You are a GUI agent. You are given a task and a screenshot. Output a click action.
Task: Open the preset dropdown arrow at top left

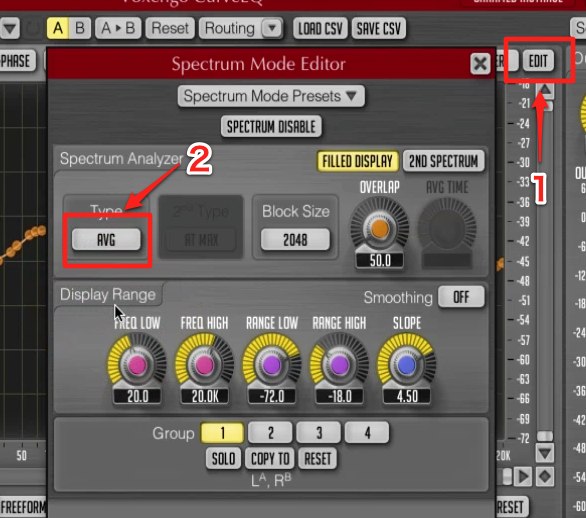10,28
